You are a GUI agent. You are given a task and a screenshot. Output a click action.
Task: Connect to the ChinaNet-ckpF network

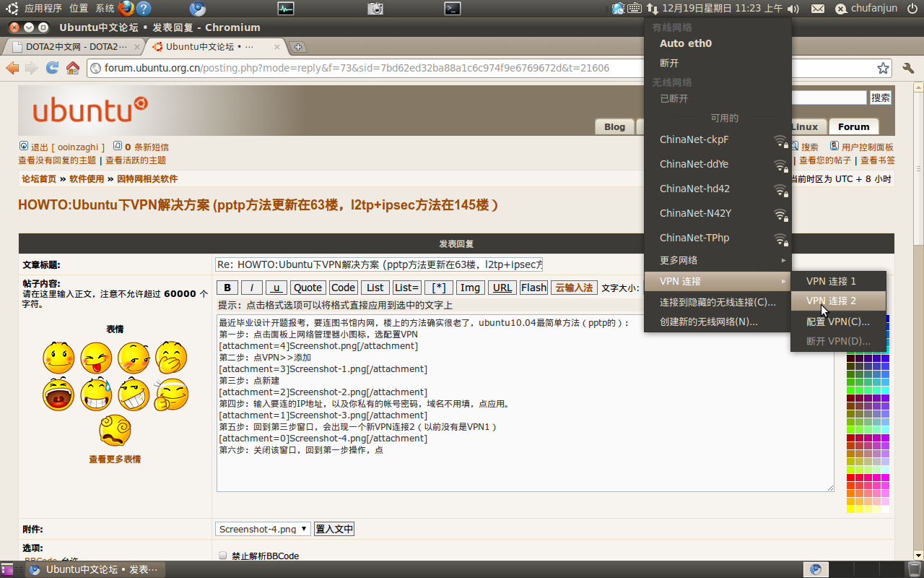(718, 139)
